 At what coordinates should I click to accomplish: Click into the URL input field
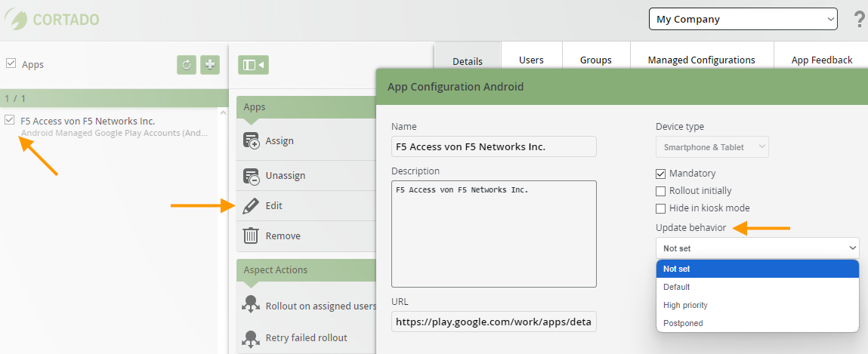pyautogui.click(x=494, y=322)
